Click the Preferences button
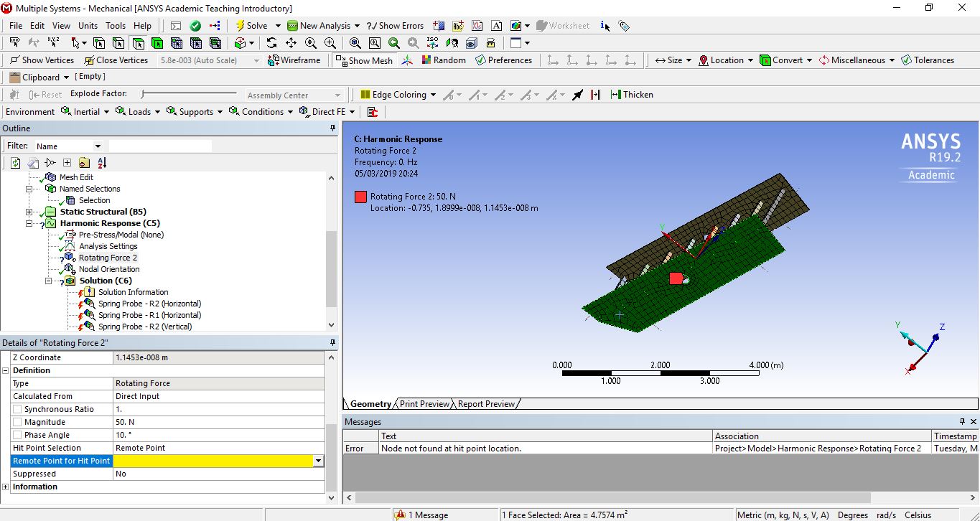This screenshot has height=521, width=980. (503, 60)
